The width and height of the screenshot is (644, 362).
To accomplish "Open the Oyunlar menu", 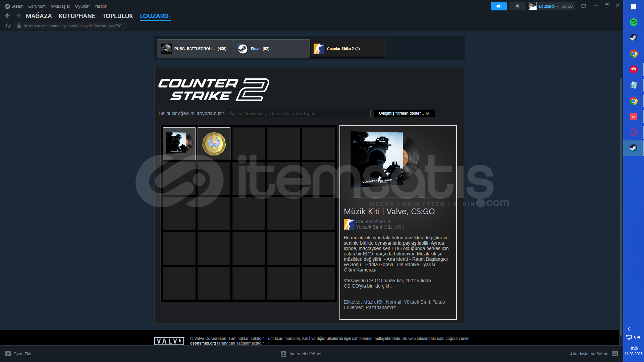I will 82,6.
